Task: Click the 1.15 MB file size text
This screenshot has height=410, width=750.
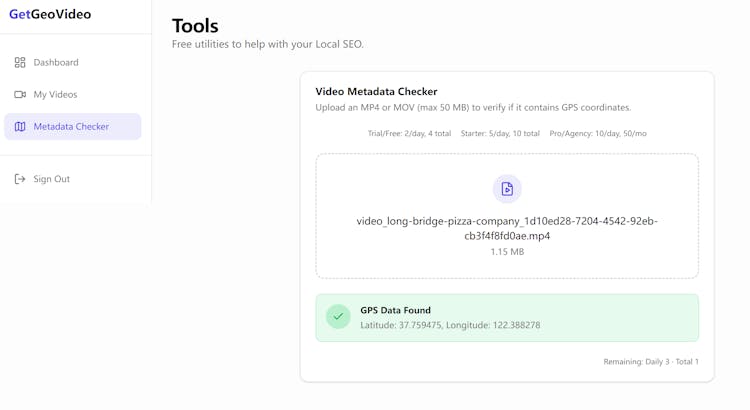Action: (x=507, y=252)
